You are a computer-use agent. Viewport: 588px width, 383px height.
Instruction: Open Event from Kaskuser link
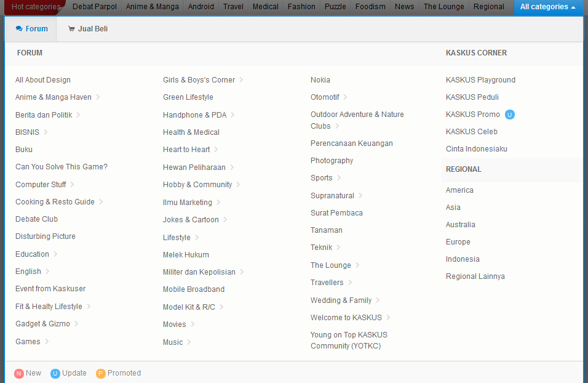click(50, 289)
